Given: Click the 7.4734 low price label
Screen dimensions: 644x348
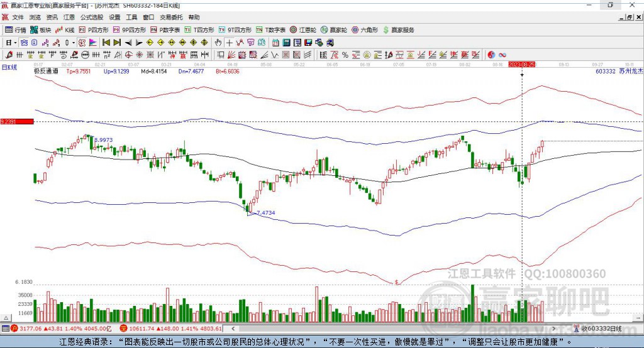Looking at the screenshot, I should [266, 212].
